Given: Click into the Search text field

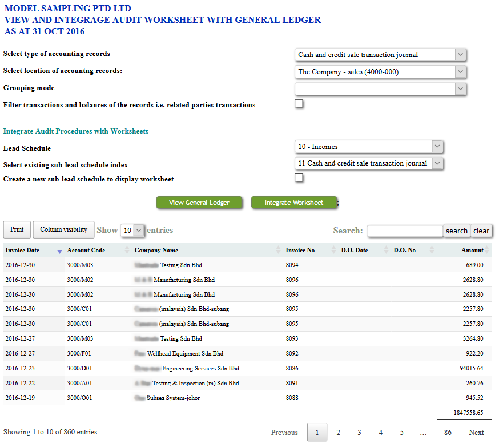Looking at the screenshot, I should [x=405, y=231].
